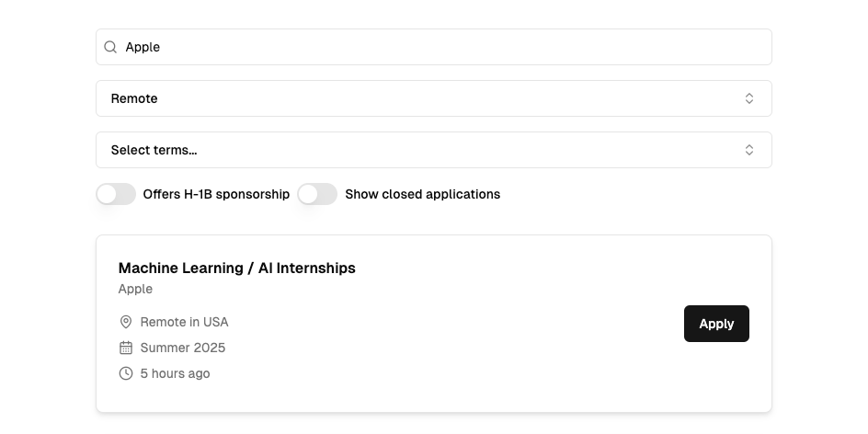
Task: Click the calendar icon beside Summer 2025
Action: pyautogui.click(x=126, y=348)
